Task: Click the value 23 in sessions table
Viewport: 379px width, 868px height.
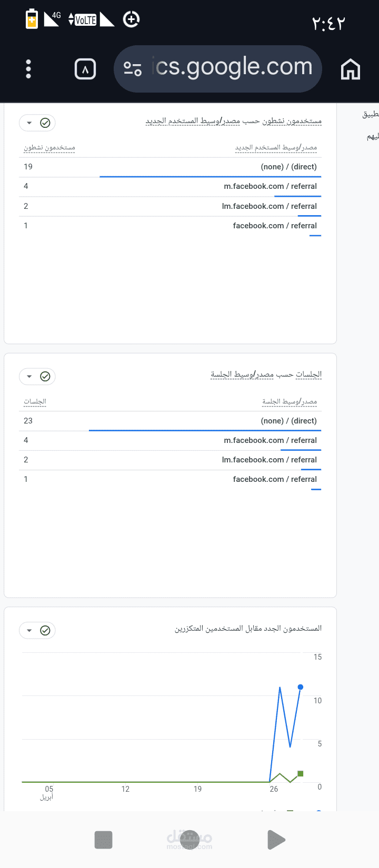Action: coord(28,421)
